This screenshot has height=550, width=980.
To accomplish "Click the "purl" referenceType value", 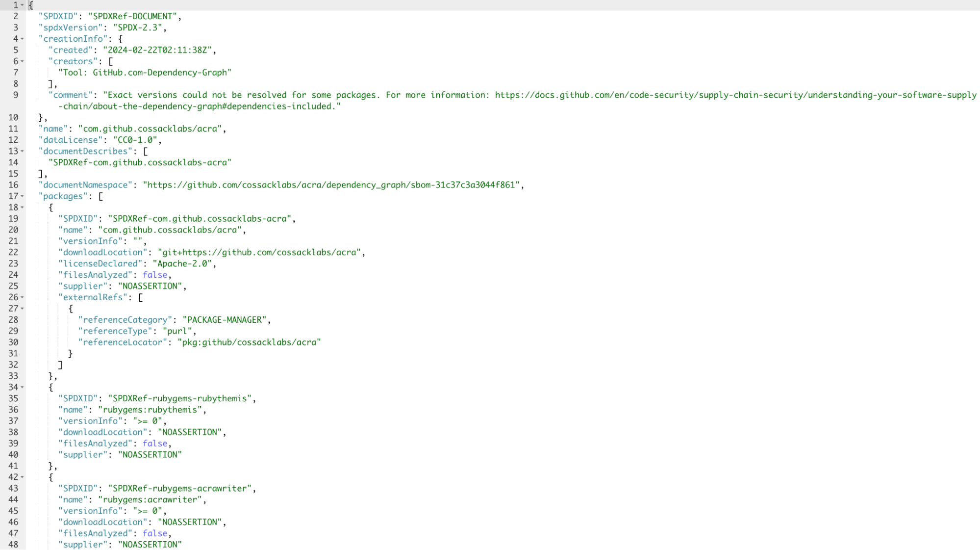I will pyautogui.click(x=177, y=331).
